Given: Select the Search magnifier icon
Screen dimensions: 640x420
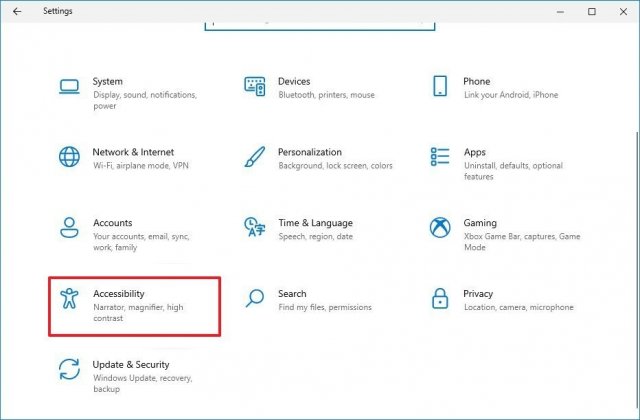Looking at the screenshot, I should tap(255, 298).
